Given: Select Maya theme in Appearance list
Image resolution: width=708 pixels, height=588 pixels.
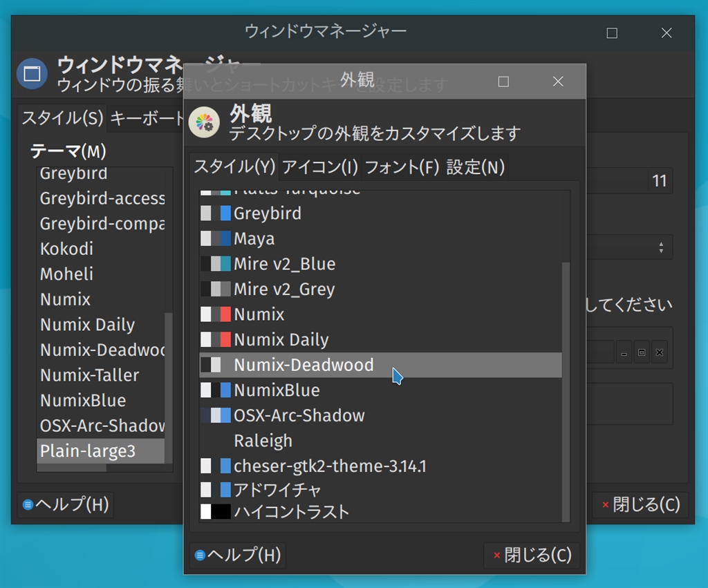Looking at the screenshot, I should coord(381,238).
